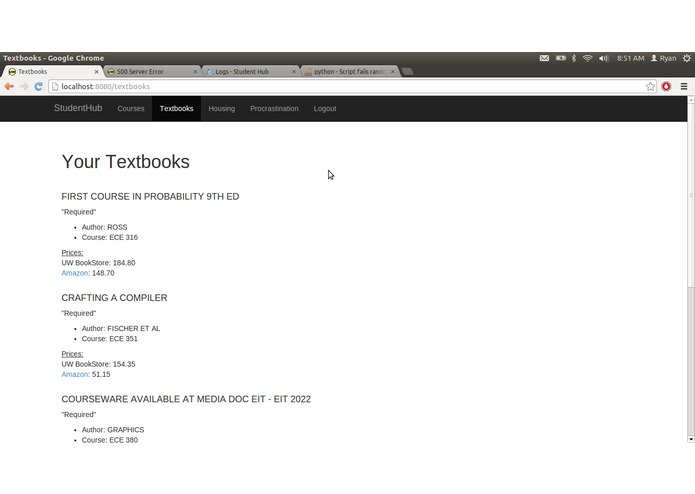This screenshot has height=494, width=695.
Task: Check the battery indicator icon
Action: click(561, 58)
